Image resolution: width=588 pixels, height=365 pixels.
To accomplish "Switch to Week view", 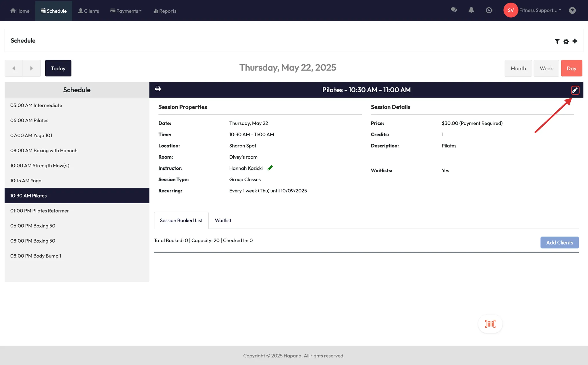I will (546, 68).
